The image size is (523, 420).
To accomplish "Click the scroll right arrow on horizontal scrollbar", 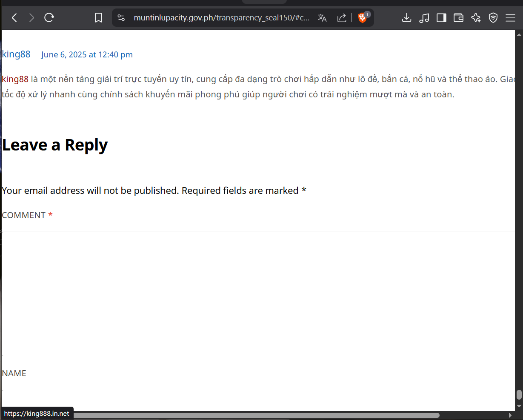I will click(511, 415).
